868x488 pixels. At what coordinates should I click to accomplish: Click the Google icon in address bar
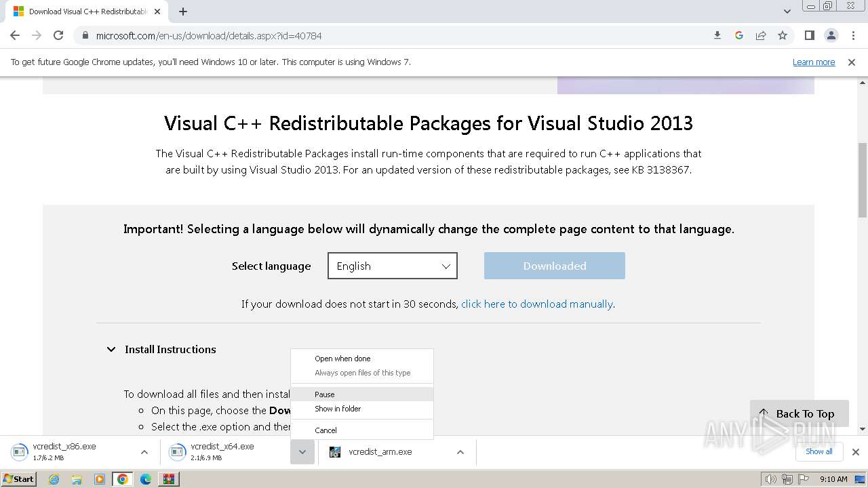pos(739,35)
